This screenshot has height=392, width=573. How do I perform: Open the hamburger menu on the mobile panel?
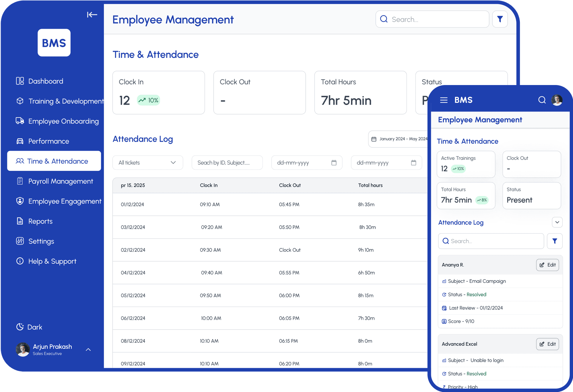coord(444,100)
